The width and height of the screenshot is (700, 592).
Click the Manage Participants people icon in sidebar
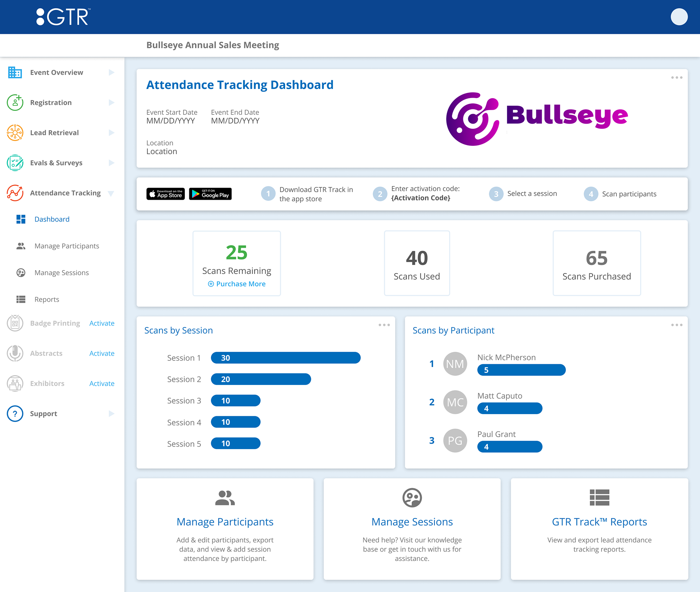tap(21, 246)
